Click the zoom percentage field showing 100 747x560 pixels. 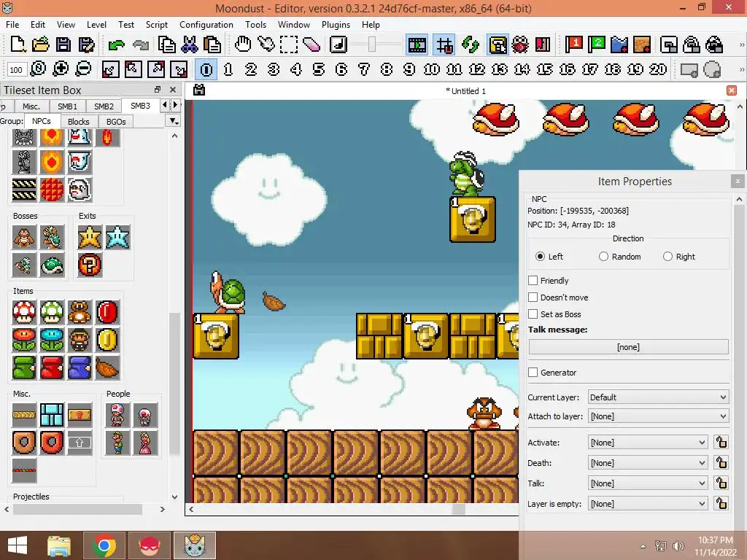(x=16, y=69)
